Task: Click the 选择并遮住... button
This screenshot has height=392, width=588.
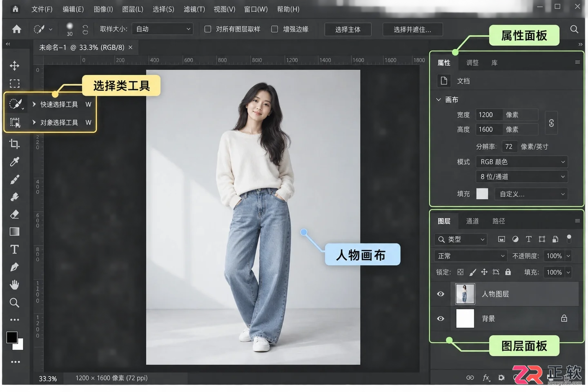Action: point(412,29)
